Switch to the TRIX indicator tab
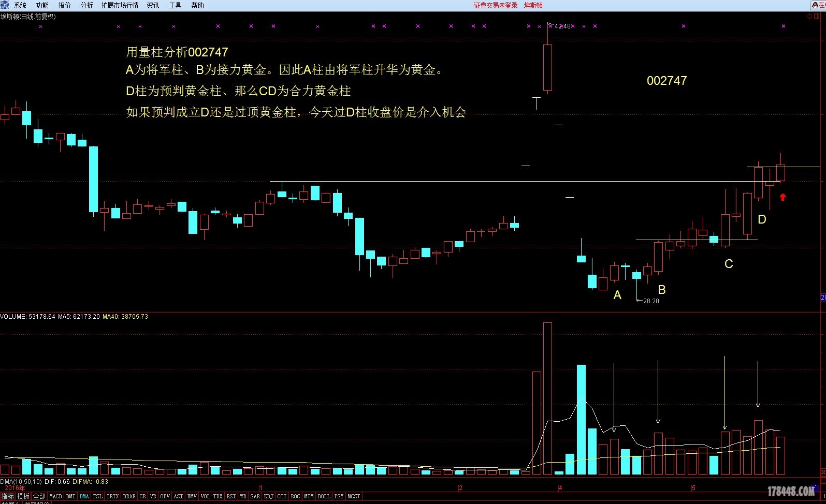Viewport: 826px width, 504px height. pyautogui.click(x=113, y=496)
